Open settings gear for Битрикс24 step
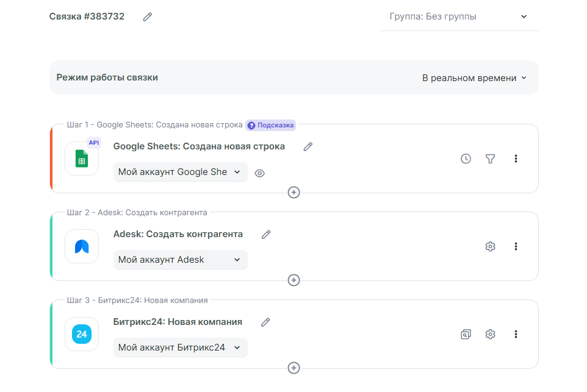The image size is (587, 392). coord(491,335)
